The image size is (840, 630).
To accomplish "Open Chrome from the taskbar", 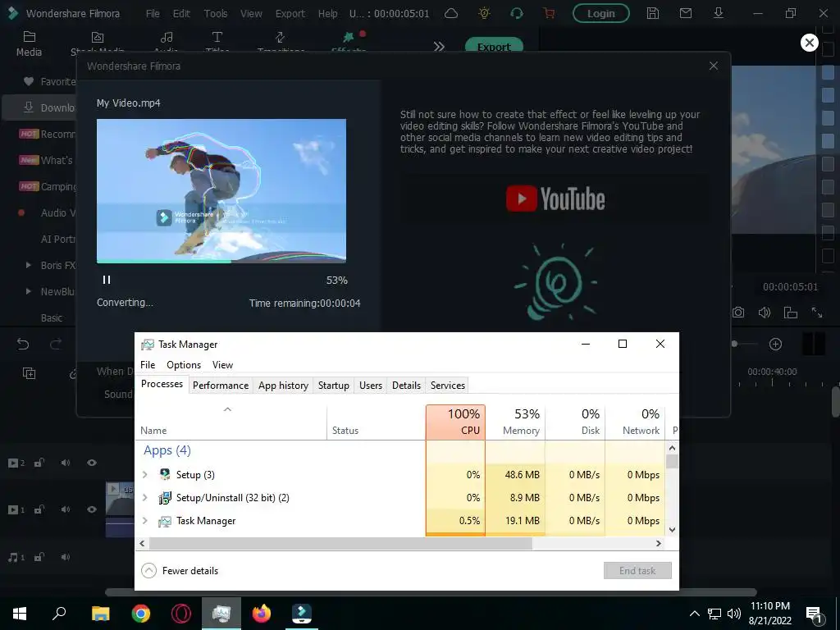I will (x=141, y=614).
